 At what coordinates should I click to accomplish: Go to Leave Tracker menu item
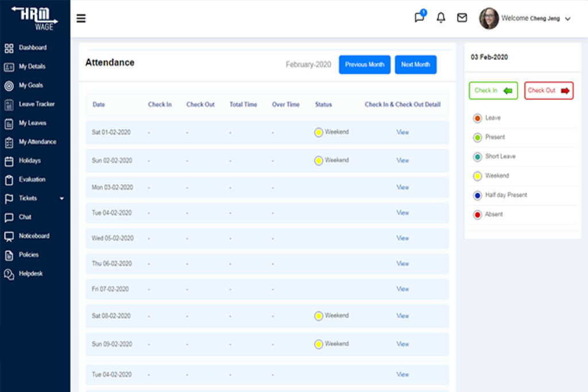click(x=37, y=104)
